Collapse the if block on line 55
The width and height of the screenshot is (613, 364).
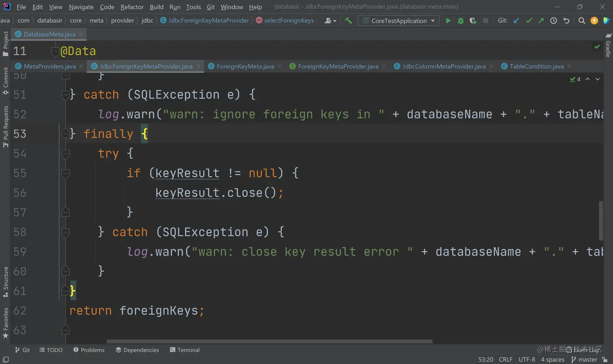tap(65, 173)
